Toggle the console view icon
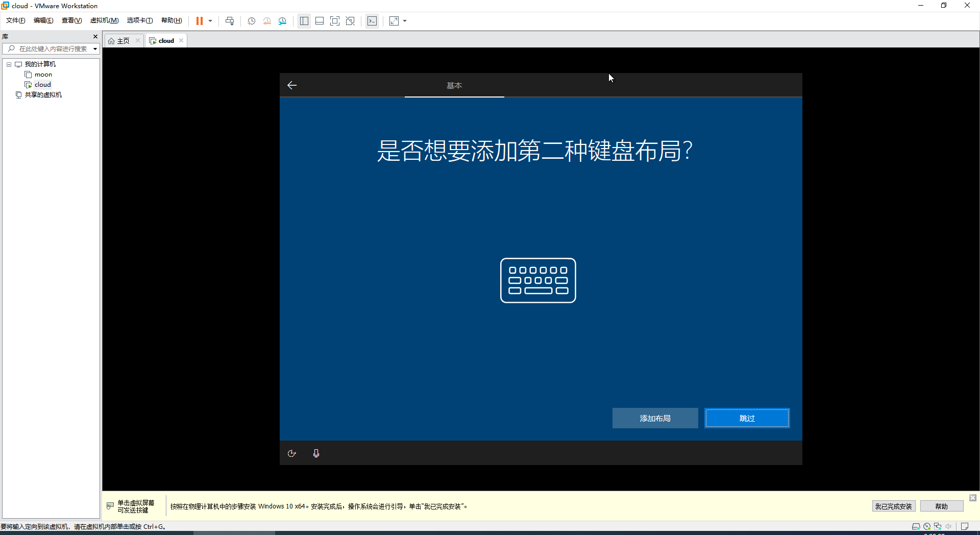The width and height of the screenshot is (980, 535). click(372, 21)
